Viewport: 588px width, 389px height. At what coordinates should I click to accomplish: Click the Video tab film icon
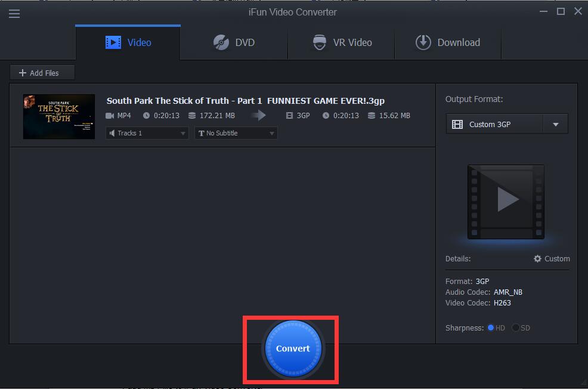point(113,42)
